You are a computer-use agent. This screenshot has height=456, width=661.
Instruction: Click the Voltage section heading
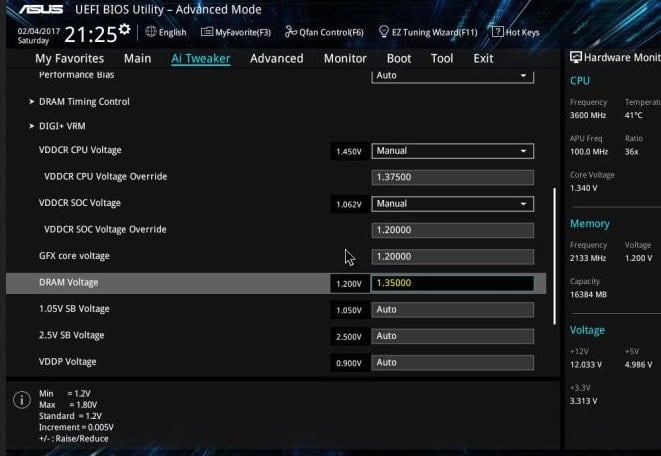click(587, 330)
